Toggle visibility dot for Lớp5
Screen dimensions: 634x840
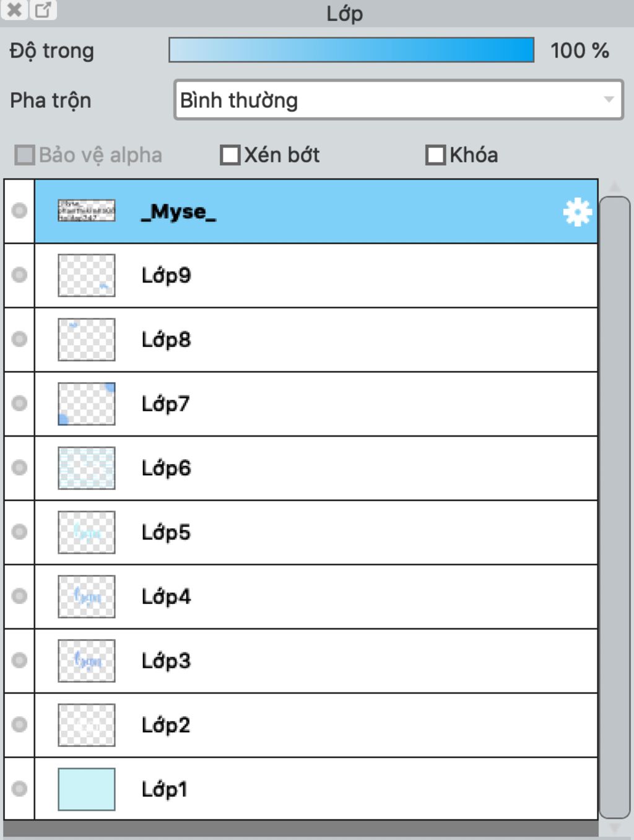click(20, 532)
